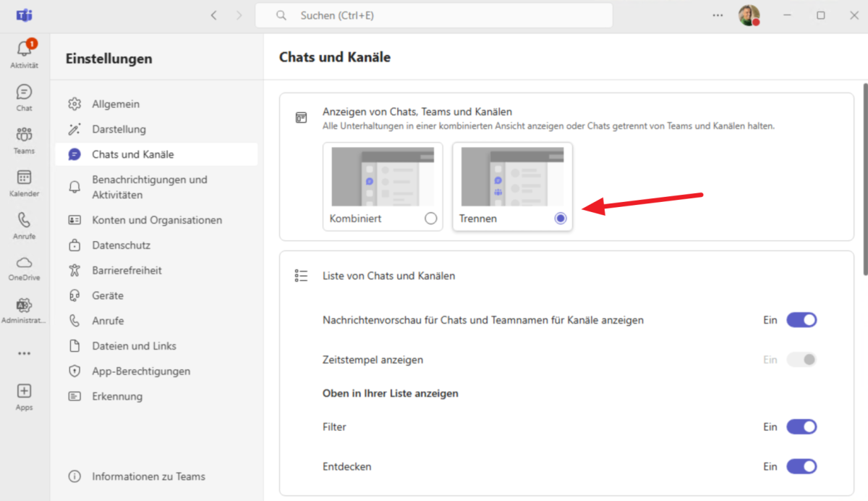Image resolution: width=868 pixels, height=501 pixels.
Task: Open the Allgemein settings category
Action: (x=116, y=104)
